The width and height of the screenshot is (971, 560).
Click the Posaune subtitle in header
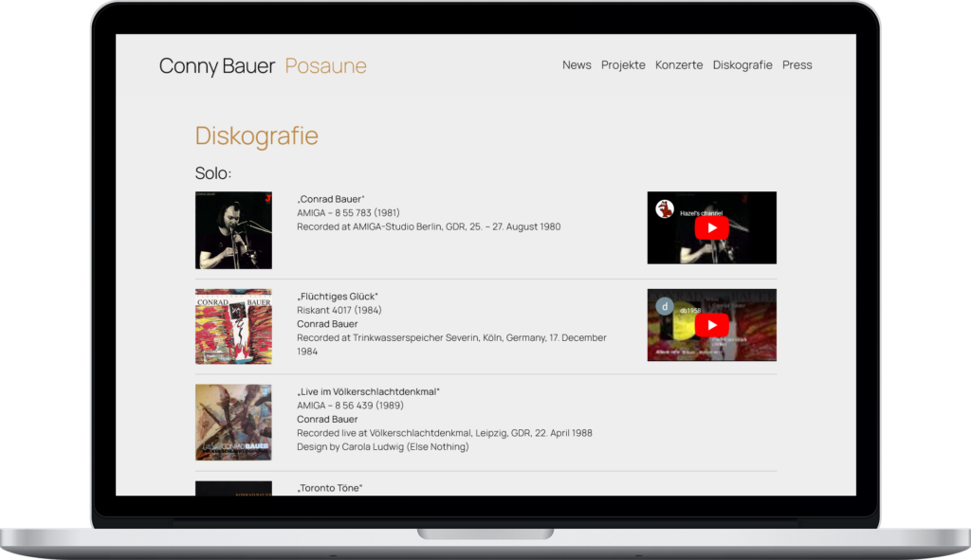[325, 66]
